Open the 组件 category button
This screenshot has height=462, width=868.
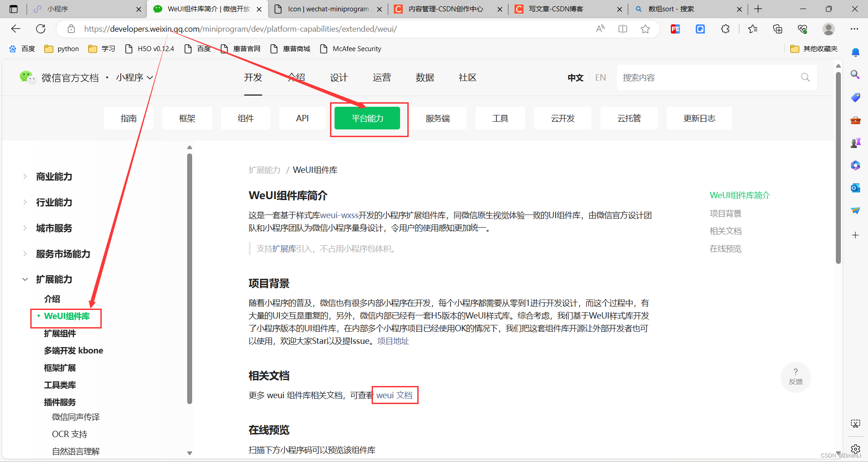[245, 118]
